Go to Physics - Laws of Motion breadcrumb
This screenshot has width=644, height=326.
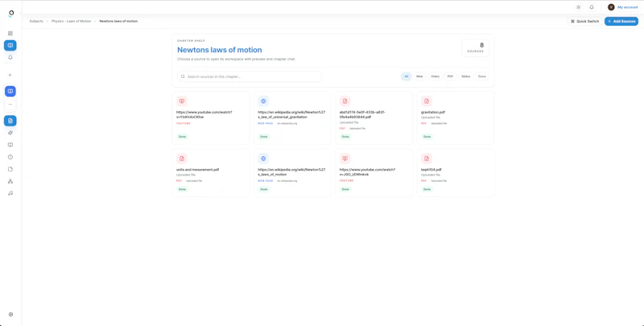click(71, 21)
